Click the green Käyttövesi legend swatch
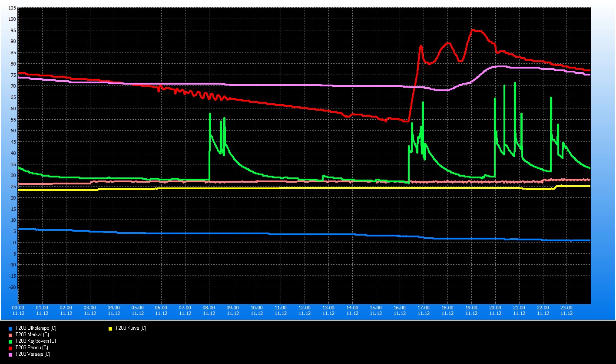The height and width of the screenshot is (364, 616). pyautogui.click(x=10, y=341)
